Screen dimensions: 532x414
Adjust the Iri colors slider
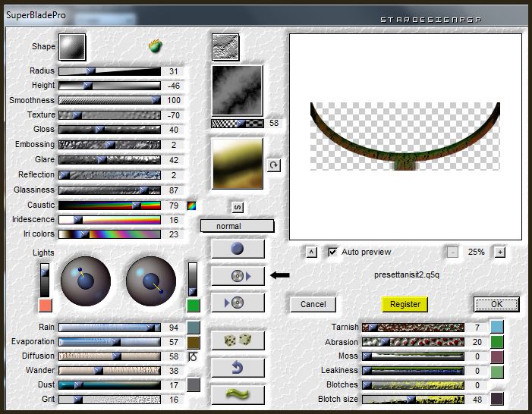[x=109, y=234]
